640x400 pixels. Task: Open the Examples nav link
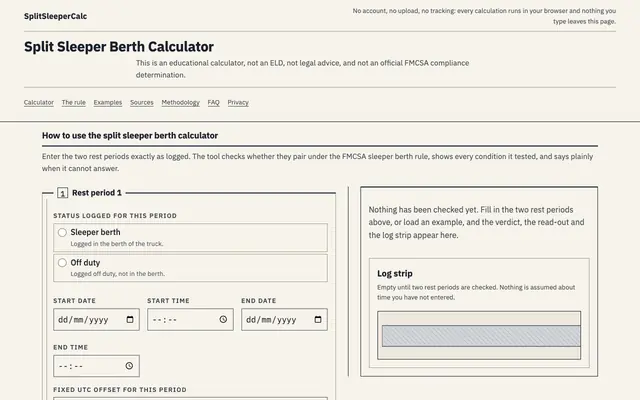pyautogui.click(x=108, y=102)
